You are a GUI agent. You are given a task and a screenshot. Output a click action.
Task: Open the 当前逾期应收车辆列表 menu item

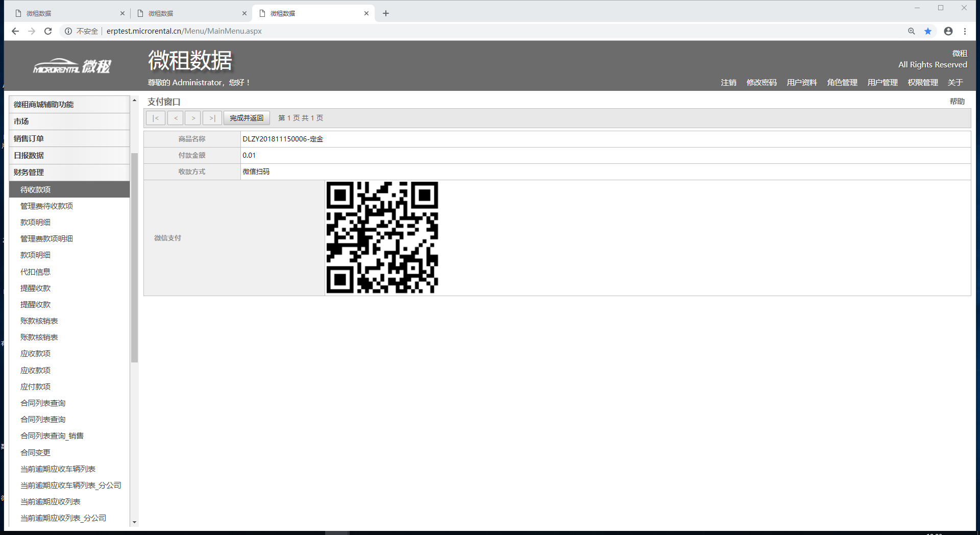click(58, 469)
